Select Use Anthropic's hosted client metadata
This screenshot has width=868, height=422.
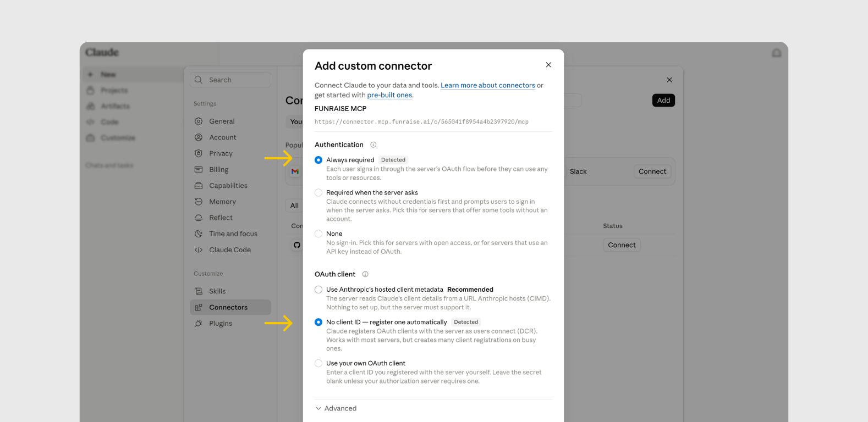(x=318, y=290)
